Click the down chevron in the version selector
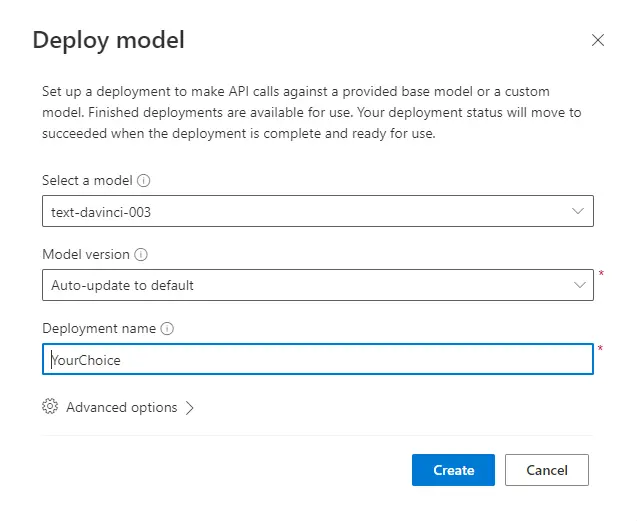 [x=578, y=285]
